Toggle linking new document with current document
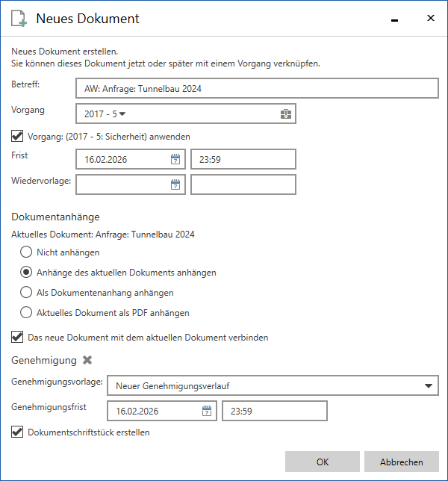448x481 pixels. pos(17,337)
